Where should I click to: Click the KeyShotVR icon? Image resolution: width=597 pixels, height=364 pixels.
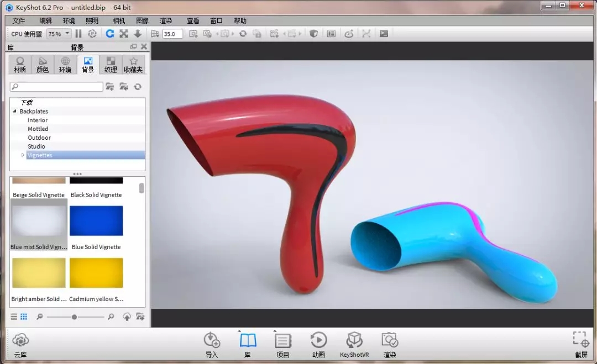pos(354,344)
